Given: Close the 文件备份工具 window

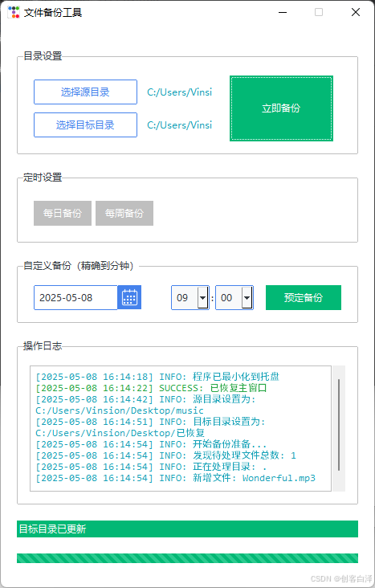Looking at the screenshot, I should pyautogui.click(x=356, y=12).
